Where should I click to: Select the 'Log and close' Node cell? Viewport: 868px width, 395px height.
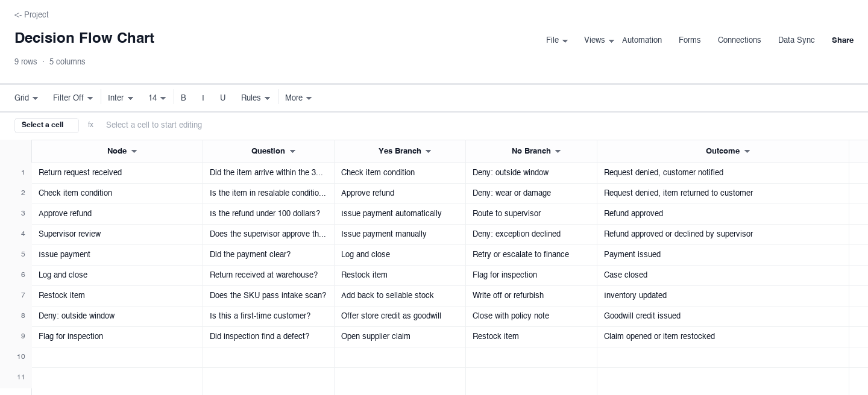[x=117, y=275]
